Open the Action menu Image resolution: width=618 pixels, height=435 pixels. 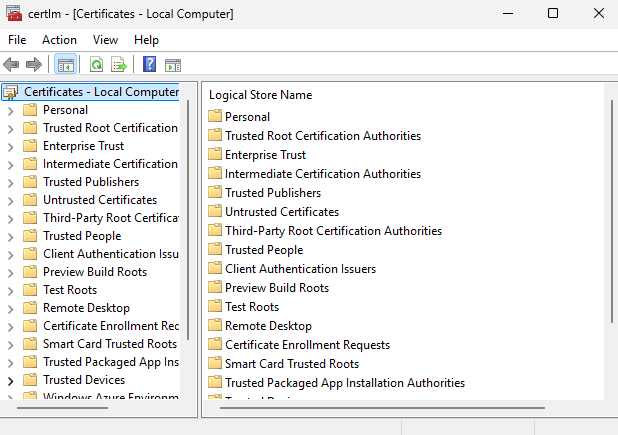coord(59,40)
